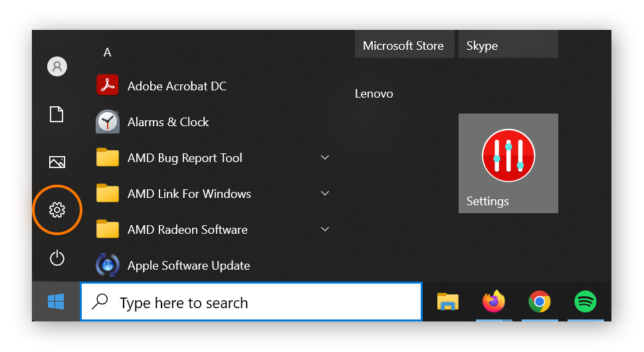
Task: Launch Spotify from the taskbar
Action: [585, 302]
